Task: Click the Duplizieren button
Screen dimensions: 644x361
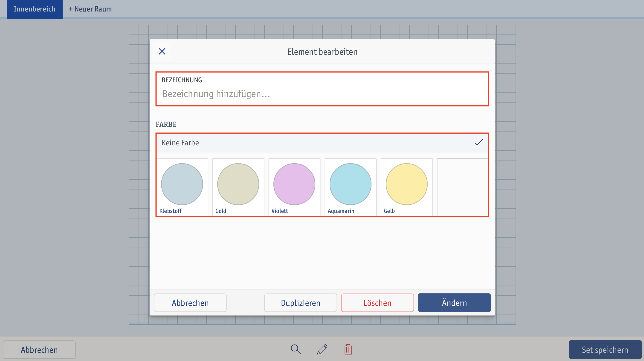Action: click(301, 303)
